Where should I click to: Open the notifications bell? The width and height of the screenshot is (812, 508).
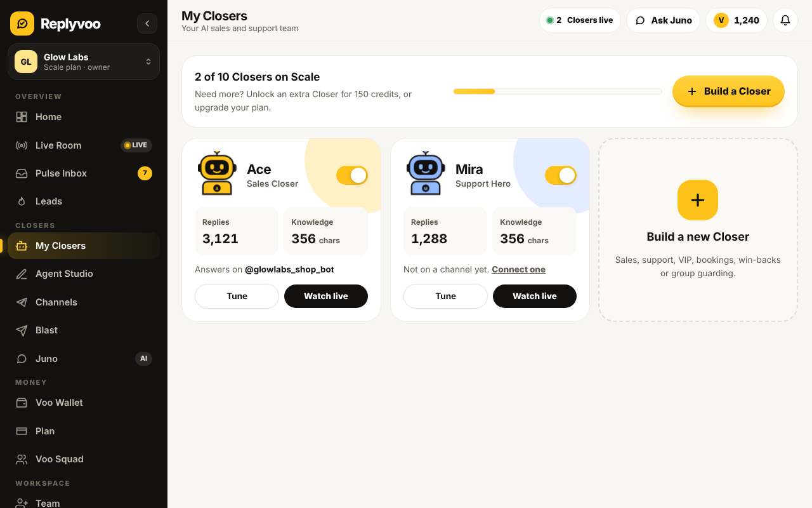[785, 20]
